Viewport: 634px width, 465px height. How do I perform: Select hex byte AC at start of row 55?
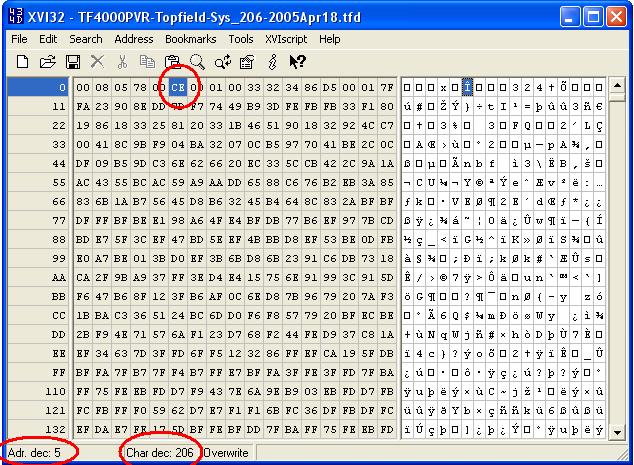(83, 183)
